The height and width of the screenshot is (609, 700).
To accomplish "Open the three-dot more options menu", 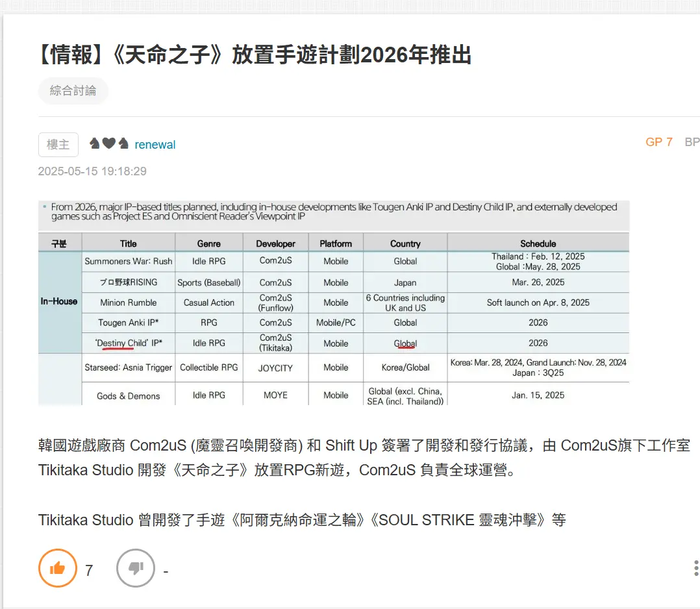I will pyautogui.click(x=695, y=569).
